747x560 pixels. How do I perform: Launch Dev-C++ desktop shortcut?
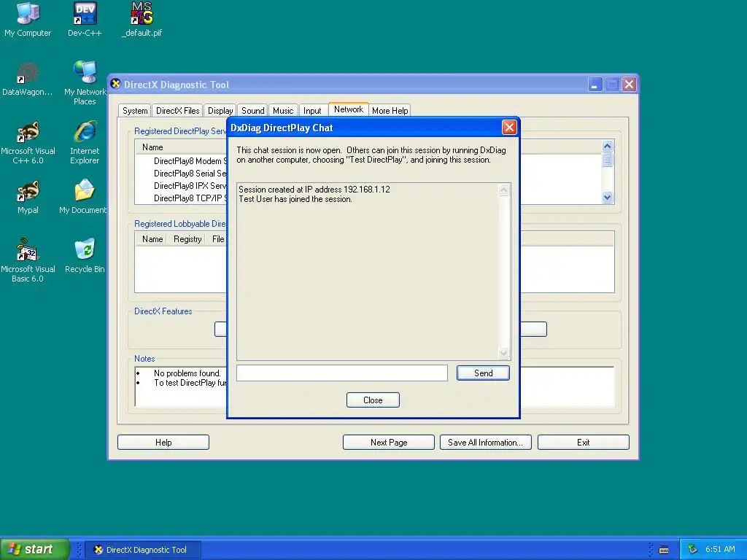click(85, 19)
